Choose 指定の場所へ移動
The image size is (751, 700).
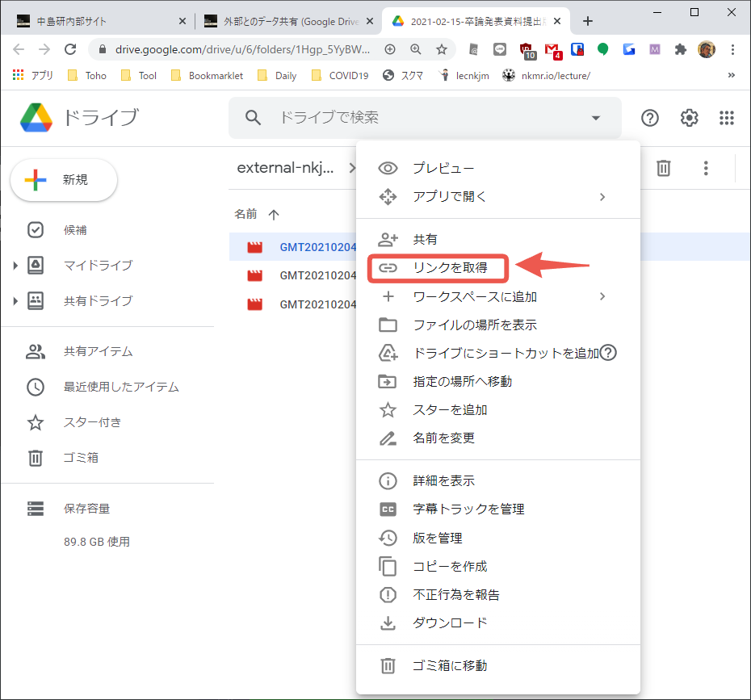(498, 382)
